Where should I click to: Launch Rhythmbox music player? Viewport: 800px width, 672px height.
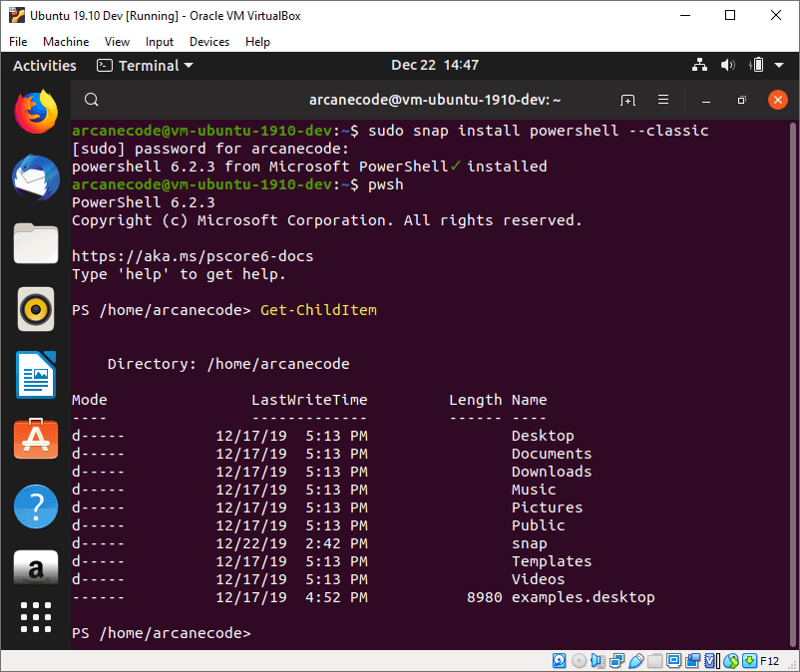pyautogui.click(x=35, y=309)
